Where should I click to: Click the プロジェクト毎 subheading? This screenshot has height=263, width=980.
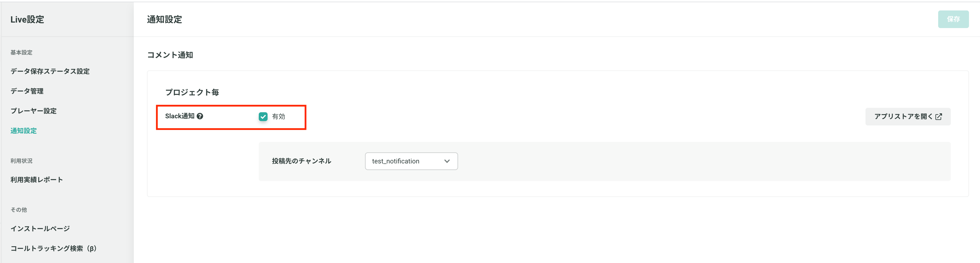192,92
